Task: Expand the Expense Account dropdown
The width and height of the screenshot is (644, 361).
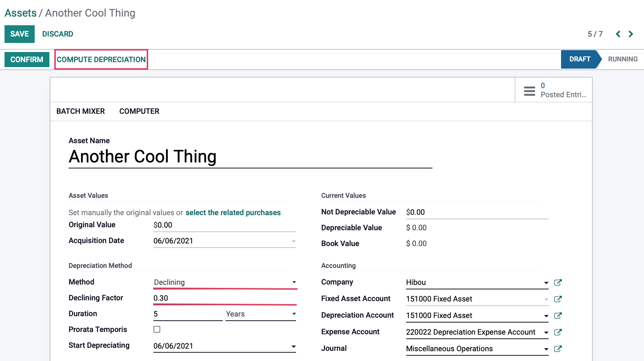Action: [546, 332]
